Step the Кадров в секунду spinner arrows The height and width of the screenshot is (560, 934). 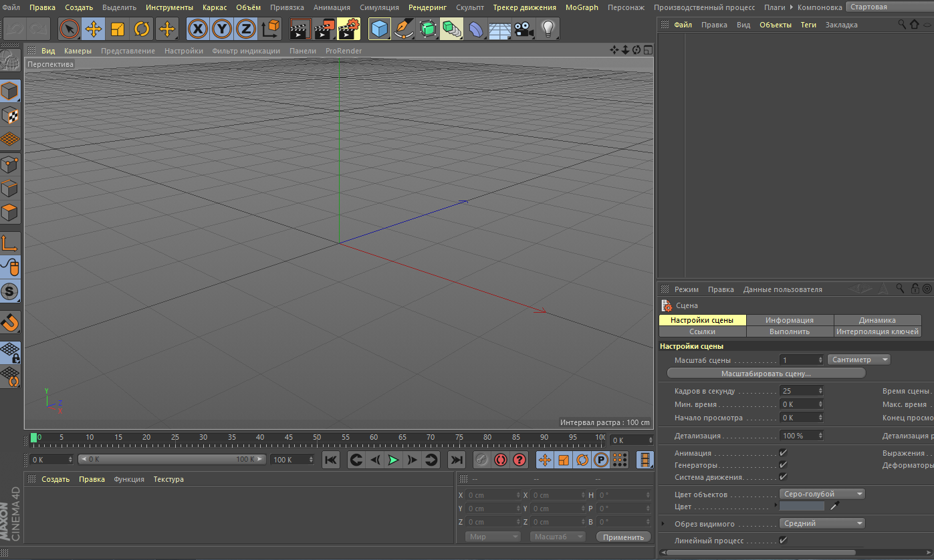coord(820,391)
